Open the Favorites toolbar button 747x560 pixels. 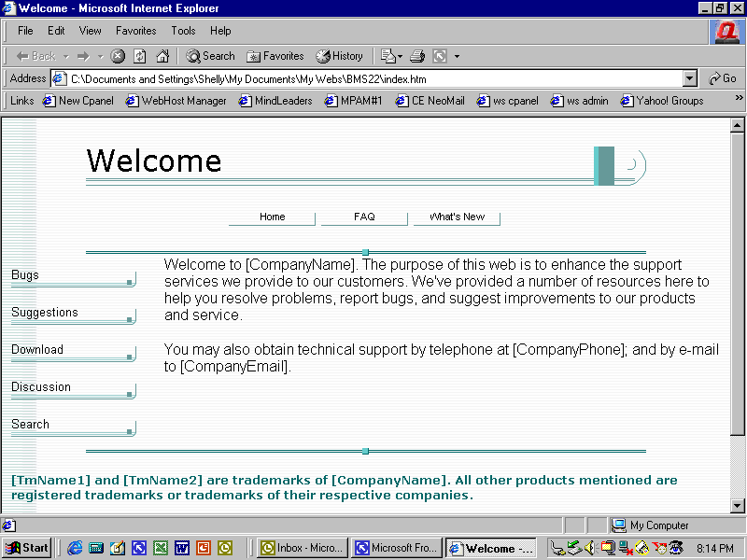tap(275, 56)
